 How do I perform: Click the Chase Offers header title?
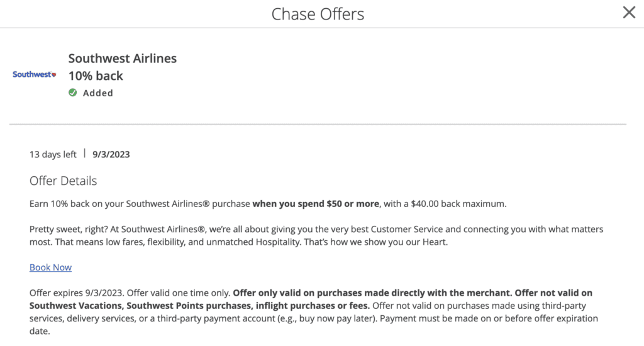click(x=318, y=14)
